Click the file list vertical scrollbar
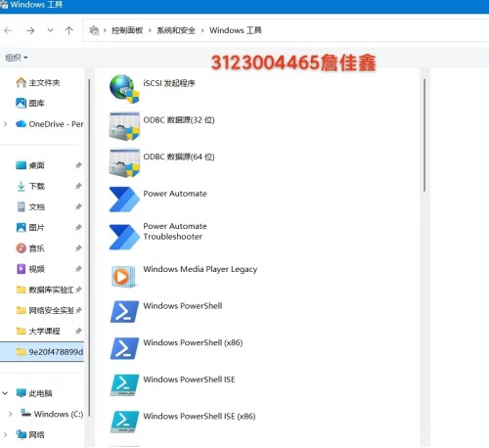This screenshot has width=489, height=448. click(424, 135)
